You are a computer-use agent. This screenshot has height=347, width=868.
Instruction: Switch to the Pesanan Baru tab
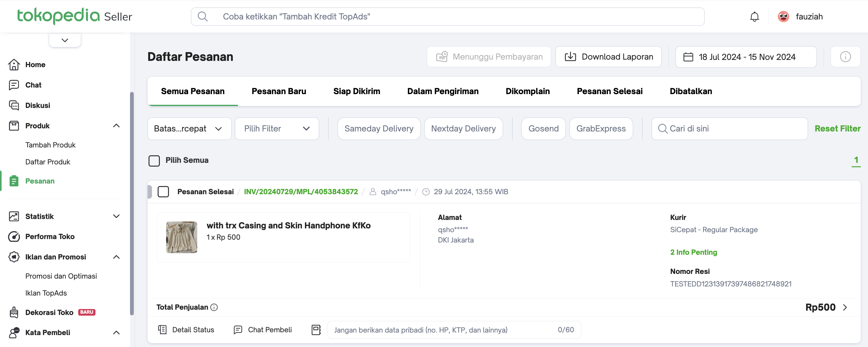click(x=279, y=91)
